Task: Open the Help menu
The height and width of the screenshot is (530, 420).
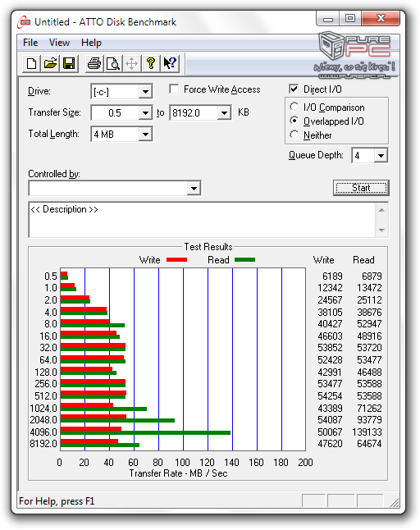Action: tap(91, 43)
